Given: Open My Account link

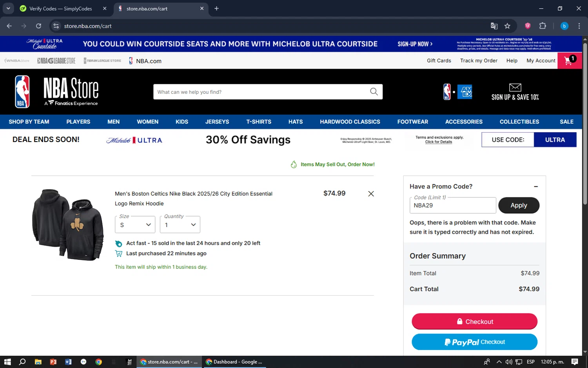Looking at the screenshot, I should [x=541, y=60].
